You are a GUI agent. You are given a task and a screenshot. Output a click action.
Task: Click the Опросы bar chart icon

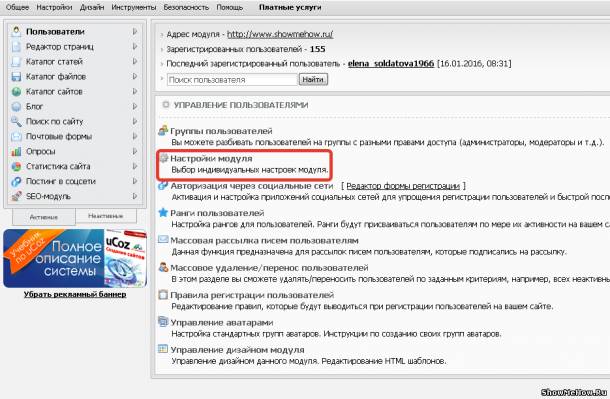pyautogui.click(x=16, y=151)
